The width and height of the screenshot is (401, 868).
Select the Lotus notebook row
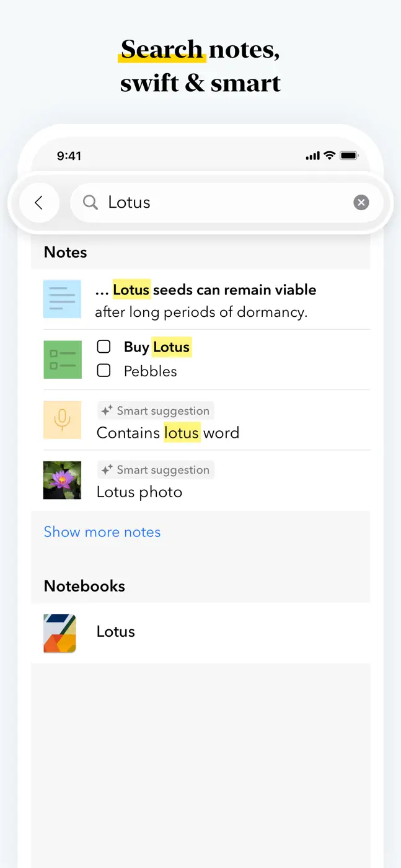[x=201, y=633]
